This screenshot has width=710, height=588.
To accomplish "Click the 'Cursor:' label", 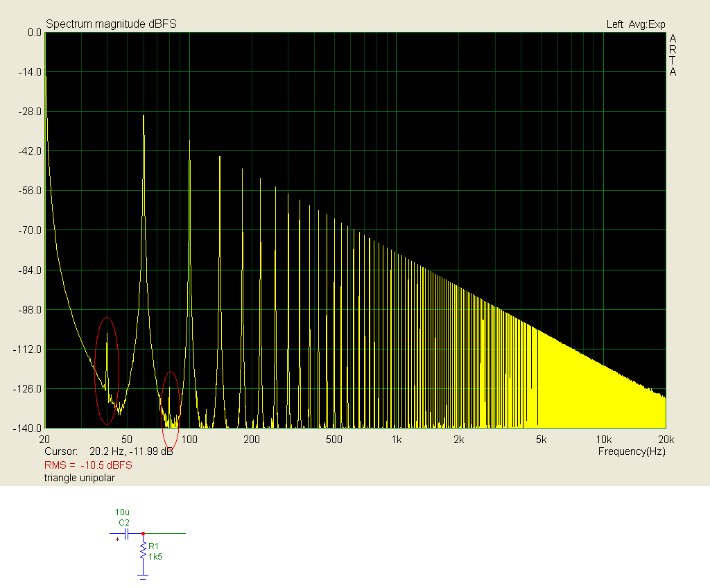I will click(61, 451).
